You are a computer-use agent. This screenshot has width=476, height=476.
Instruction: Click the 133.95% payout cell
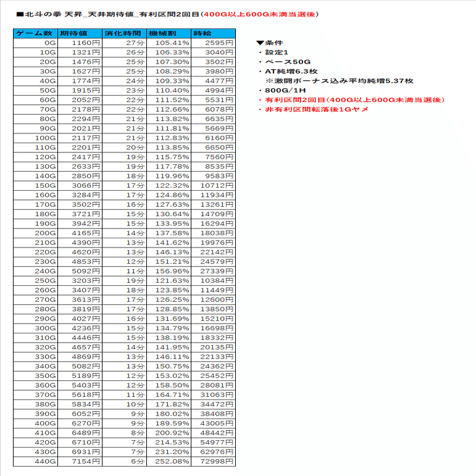tap(169, 223)
